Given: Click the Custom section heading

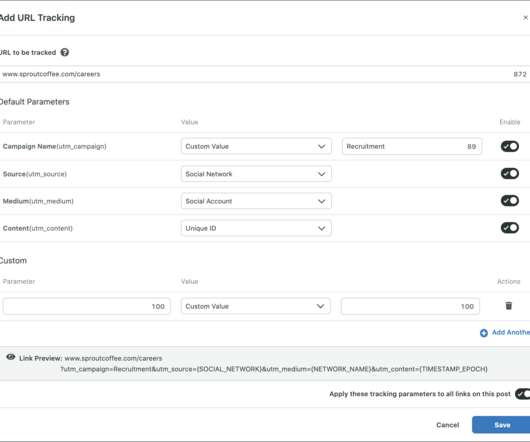Looking at the screenshot, I should [13, 261].
